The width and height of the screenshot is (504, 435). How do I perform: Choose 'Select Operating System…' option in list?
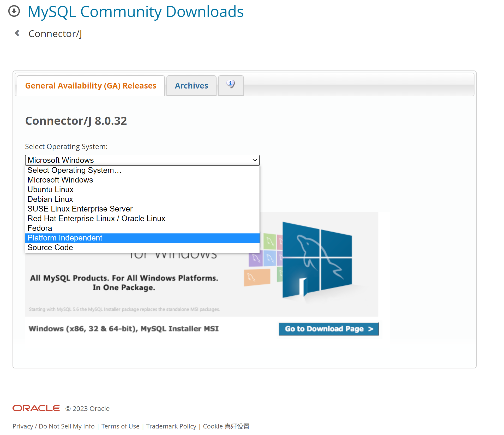(142, 170)
